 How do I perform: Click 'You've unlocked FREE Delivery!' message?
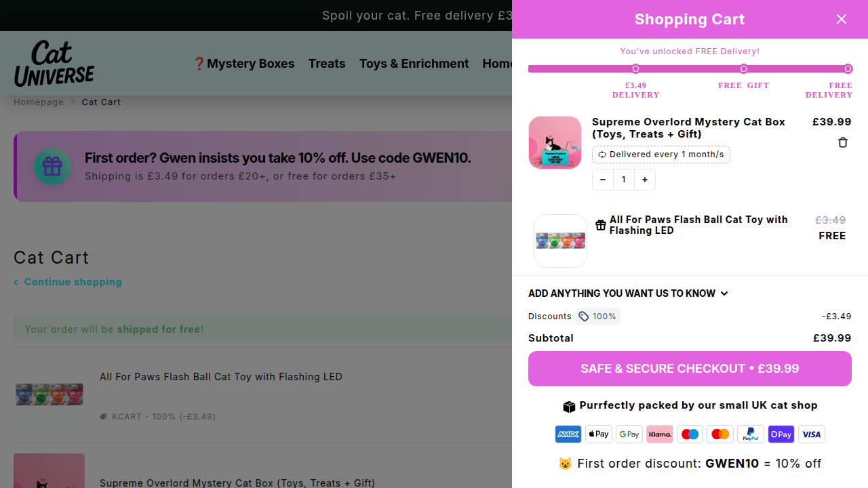[x=690, y=52]
